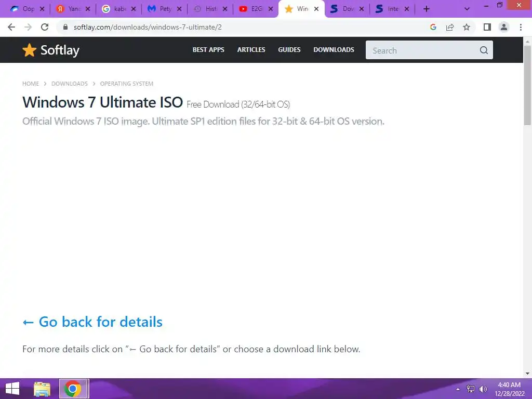532x399 pixels.
Task: Open Windows Start button
Action: point(12,389)
